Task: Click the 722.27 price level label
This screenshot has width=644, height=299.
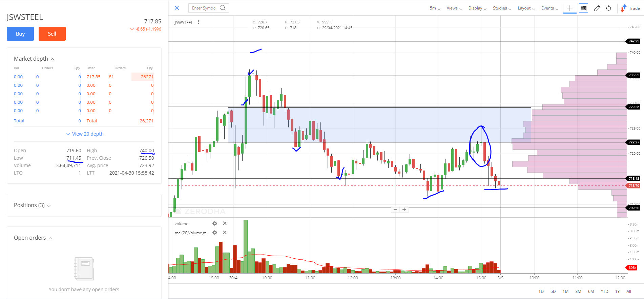Action: [633, 142]
